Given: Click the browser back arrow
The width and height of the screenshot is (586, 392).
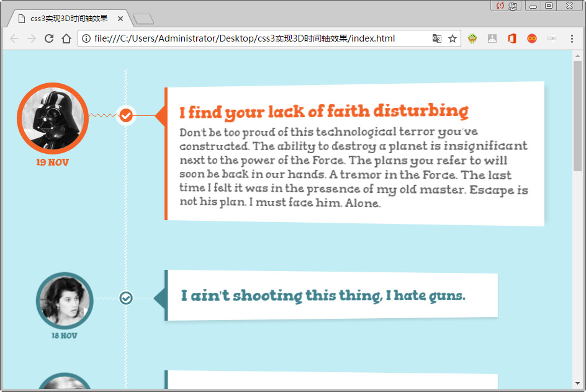Looking at the screenshot, I should coord(14,38).
